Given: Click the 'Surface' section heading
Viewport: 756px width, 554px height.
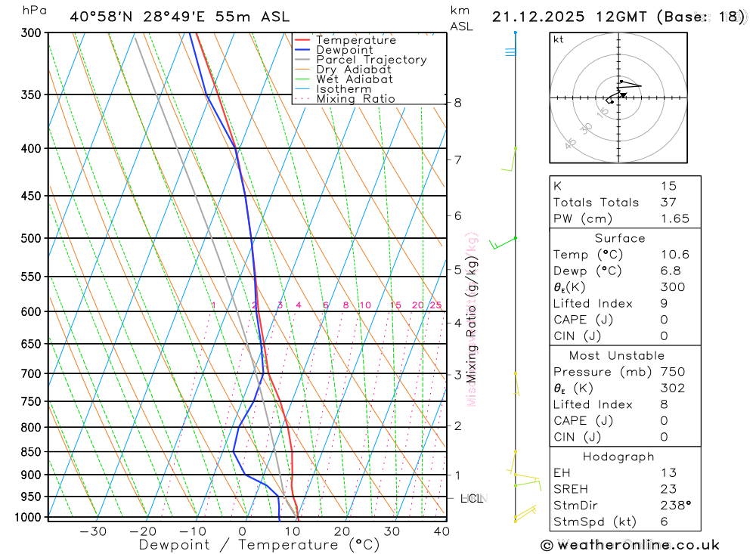Looking at the screenshot, I should point(620,238).
